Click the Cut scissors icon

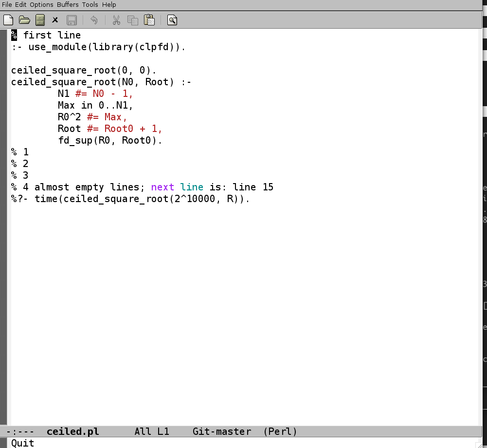pos(116,20)
